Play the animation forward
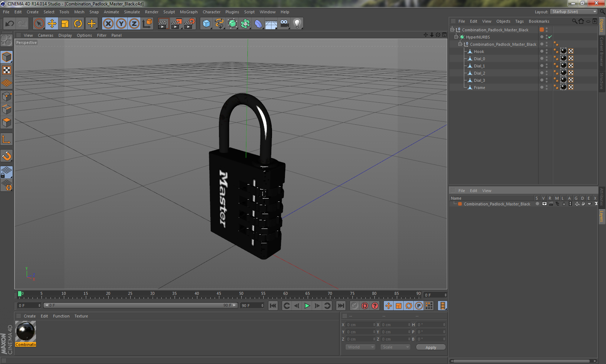 point(307,306)
